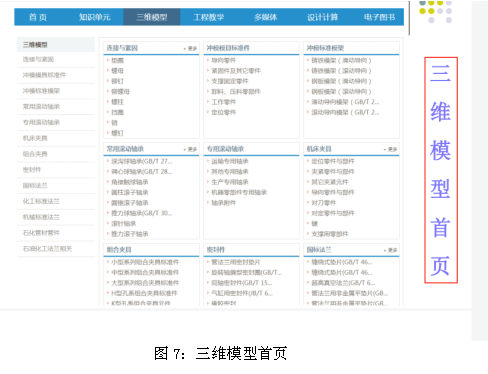Open the 首页 navigation tab
Screen dimensions: 488x374
point(38,17)
